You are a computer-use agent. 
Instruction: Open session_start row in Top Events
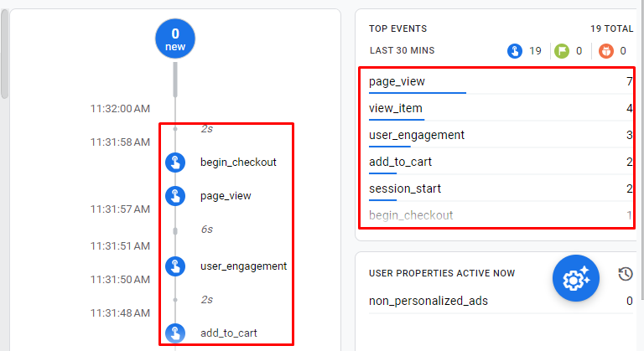500,188
